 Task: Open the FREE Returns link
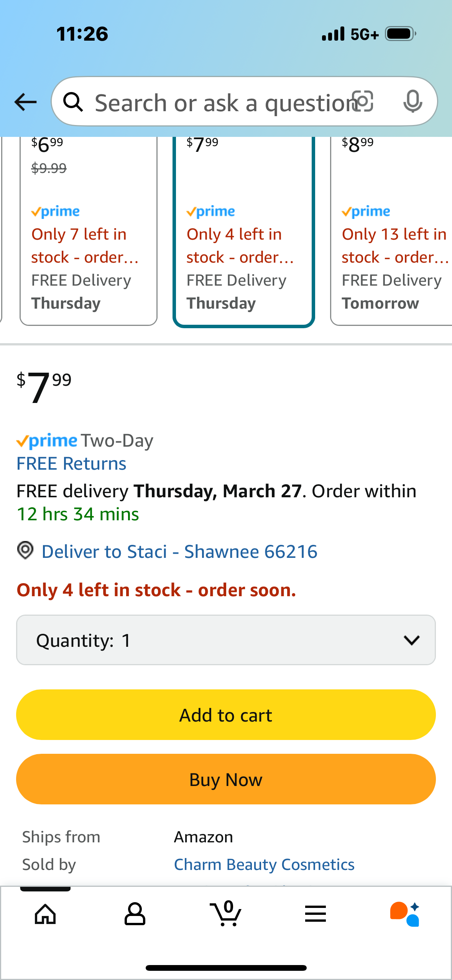71,464
